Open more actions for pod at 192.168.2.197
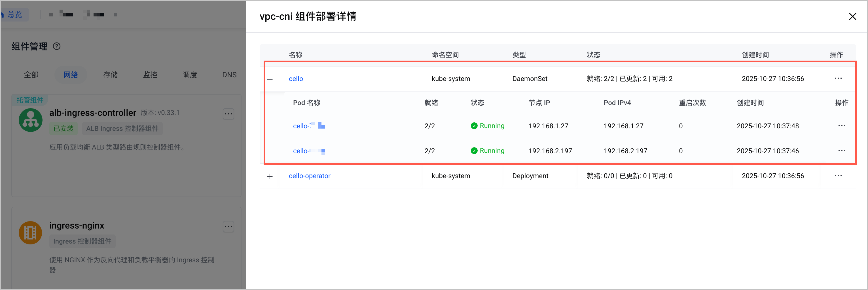 (842, 151)
